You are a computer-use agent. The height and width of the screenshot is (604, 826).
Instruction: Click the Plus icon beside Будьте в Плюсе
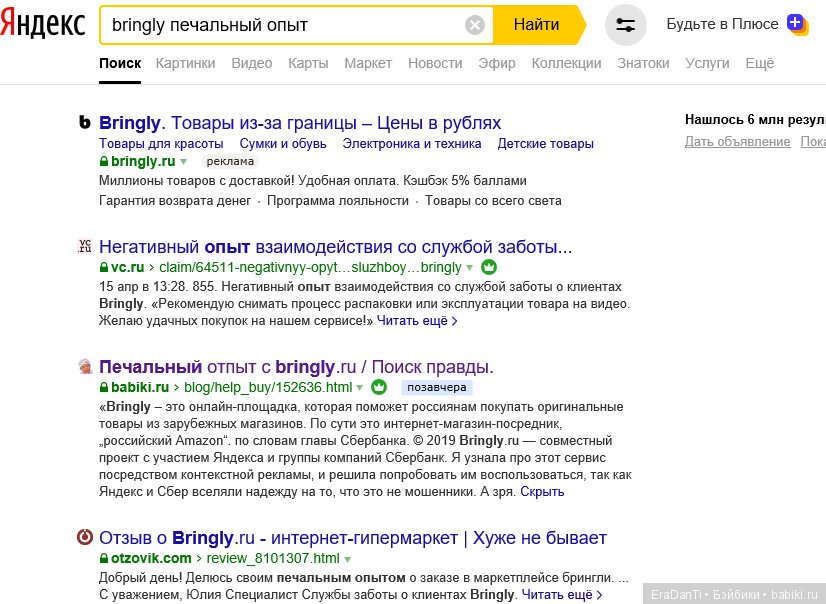797,23
